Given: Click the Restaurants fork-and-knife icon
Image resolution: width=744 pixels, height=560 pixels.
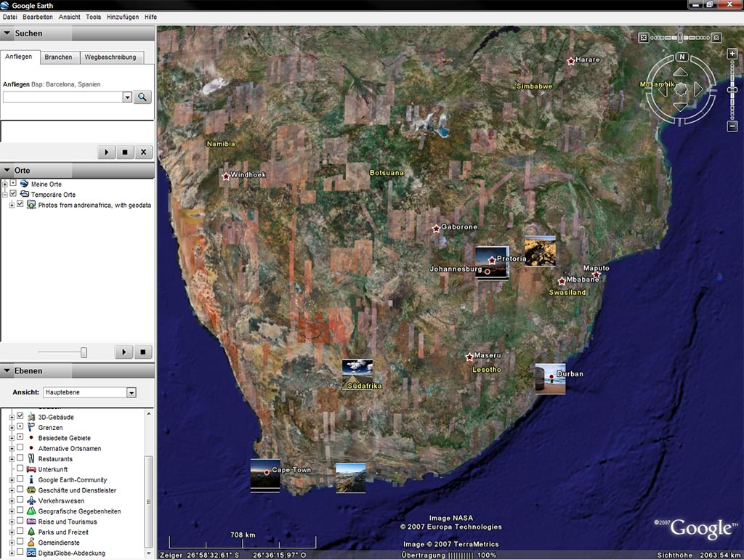Looking at the screenshot, I should click(x=31, y=458).
